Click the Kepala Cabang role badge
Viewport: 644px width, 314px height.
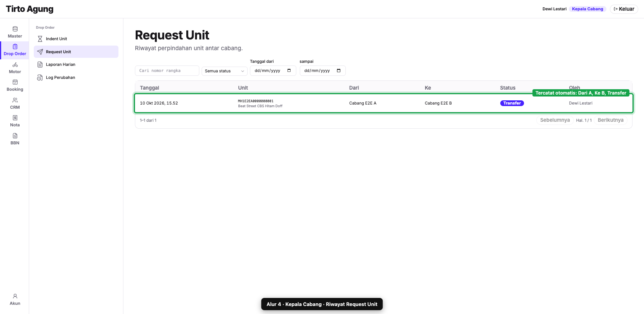(587, 9)
